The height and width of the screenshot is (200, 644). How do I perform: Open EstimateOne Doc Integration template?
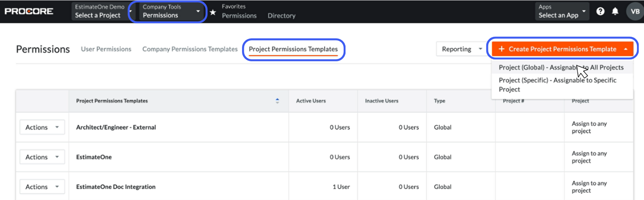[x=116, y=186]
